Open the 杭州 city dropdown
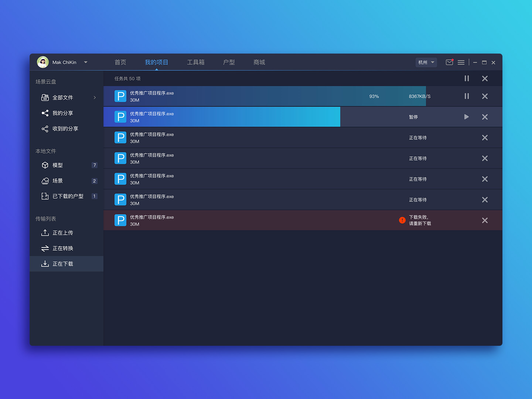The image size is (532, 399). (x=426, y=62)
